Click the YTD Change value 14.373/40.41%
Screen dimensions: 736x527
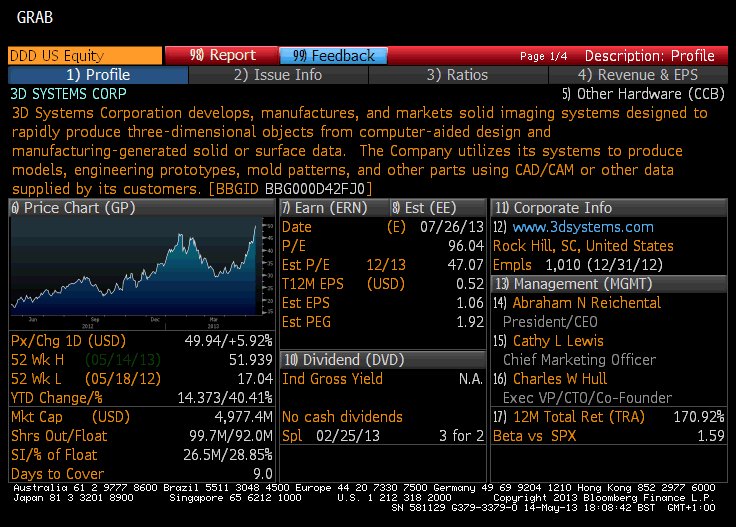click(225, 398)
